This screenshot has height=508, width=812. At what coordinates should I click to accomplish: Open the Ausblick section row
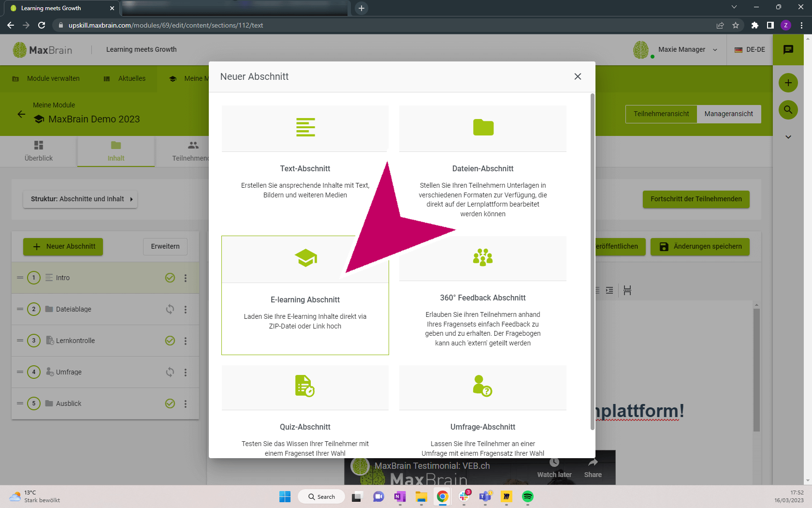[105, 403]
